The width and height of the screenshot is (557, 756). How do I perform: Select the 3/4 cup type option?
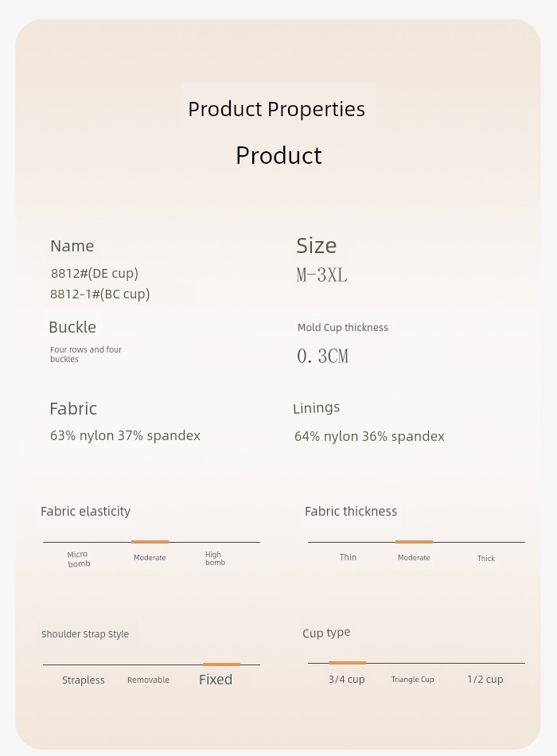click(x=347, y=680)
